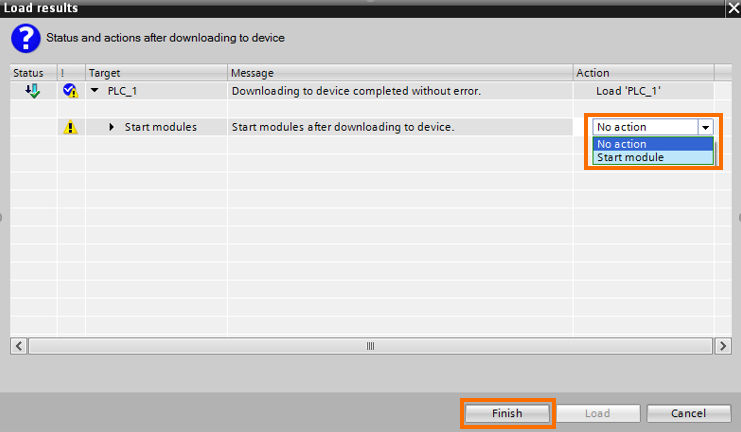Click the Start modules target label
741x432 pixels.
point(161,127)
